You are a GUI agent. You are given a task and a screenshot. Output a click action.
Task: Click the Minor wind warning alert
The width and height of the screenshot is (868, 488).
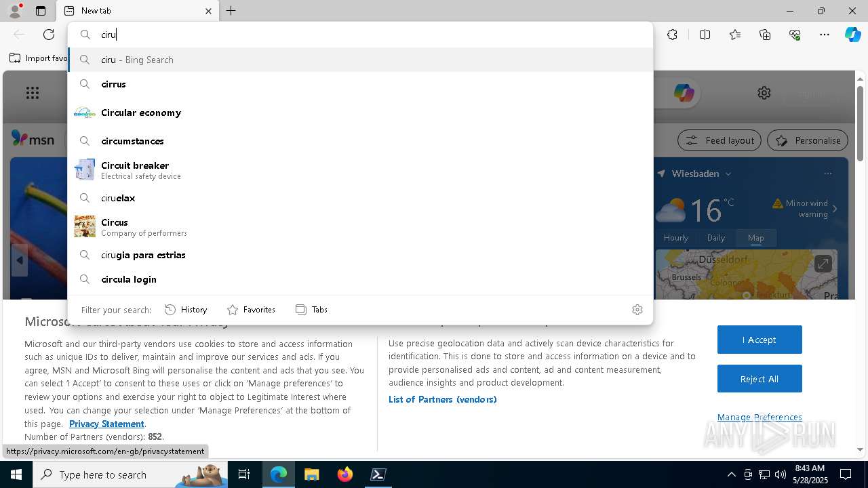(x=806, y=209)
